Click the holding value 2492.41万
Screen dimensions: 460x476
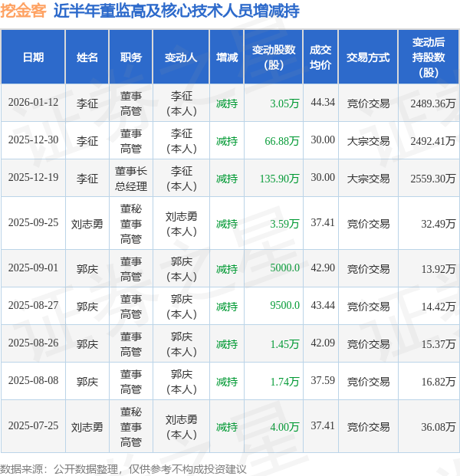click(x=433, y=141)
